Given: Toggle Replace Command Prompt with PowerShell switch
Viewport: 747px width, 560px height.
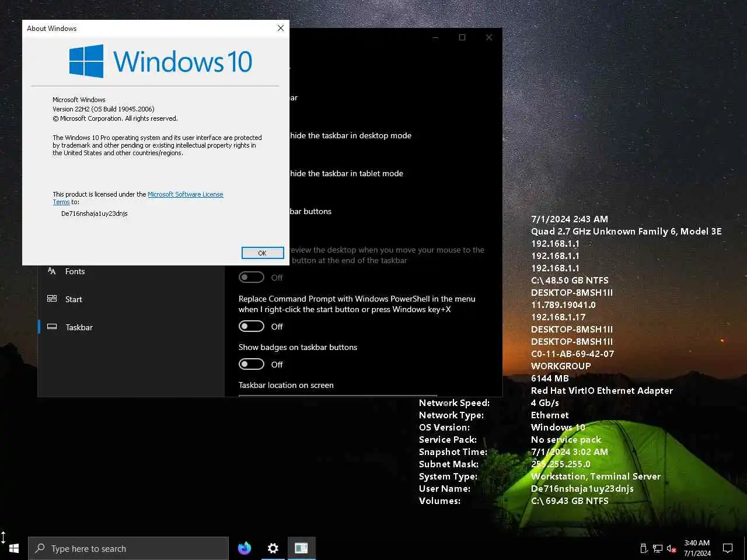Looking at the screenshot, I should point(252,326).
